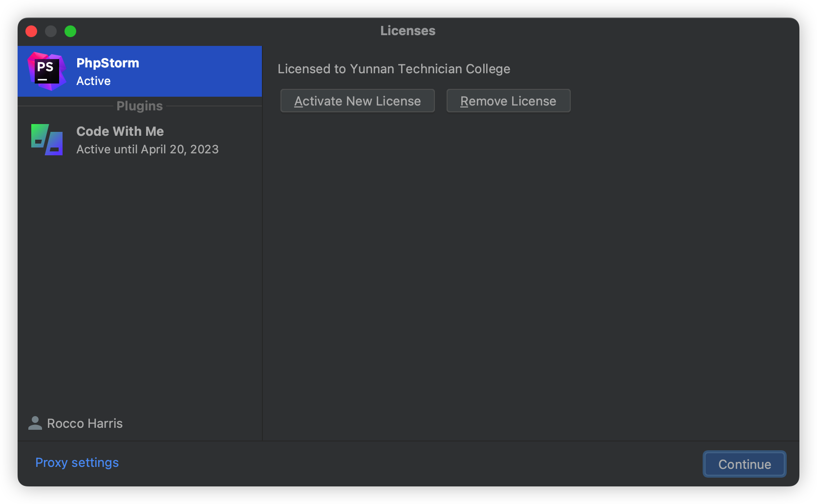817x504 pixels.
Task: Select the PhpStorm product name
Action: (107, 63)
